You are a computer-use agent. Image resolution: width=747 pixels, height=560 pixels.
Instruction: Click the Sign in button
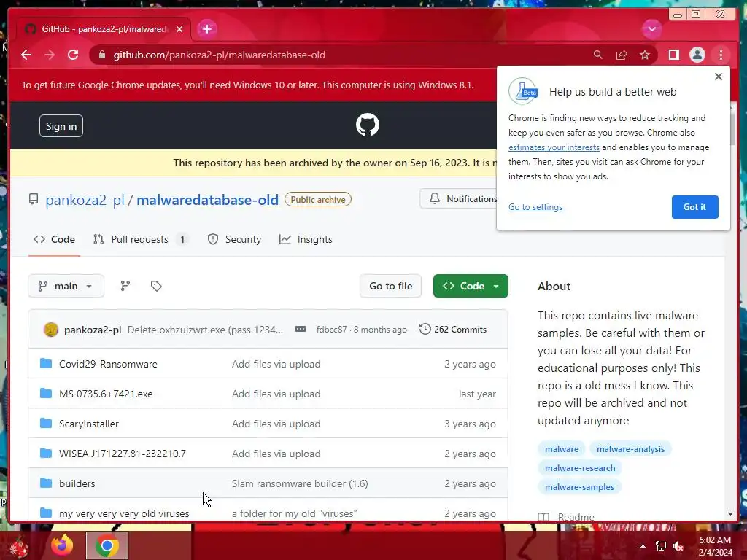point(61,126)
